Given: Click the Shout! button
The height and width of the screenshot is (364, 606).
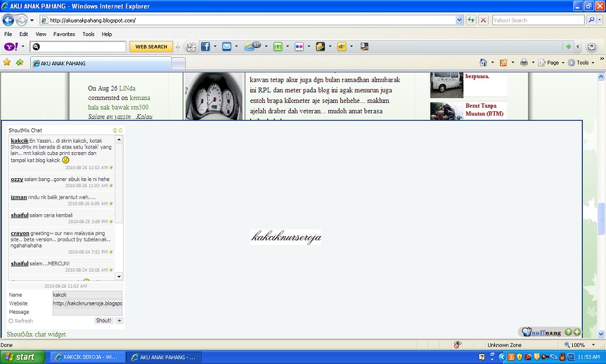Looking at the screenshot, I should 104,320.
